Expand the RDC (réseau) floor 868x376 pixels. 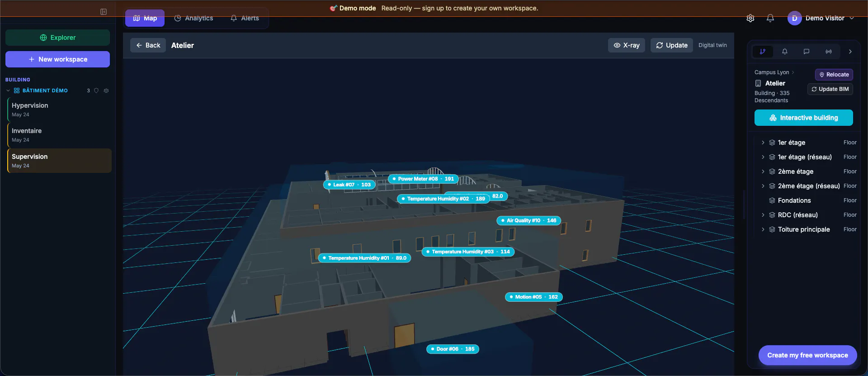click(x=763, y=215)
